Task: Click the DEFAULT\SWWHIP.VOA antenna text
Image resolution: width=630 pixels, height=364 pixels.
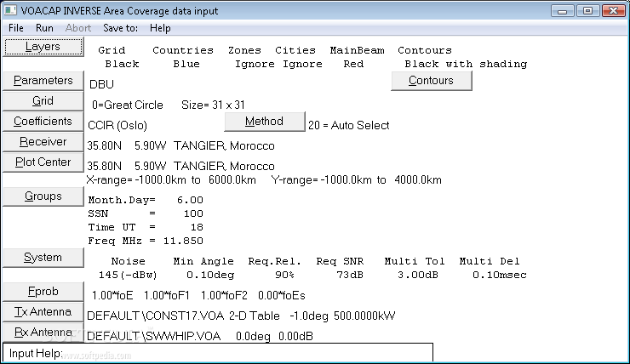Action: point(153,336)
